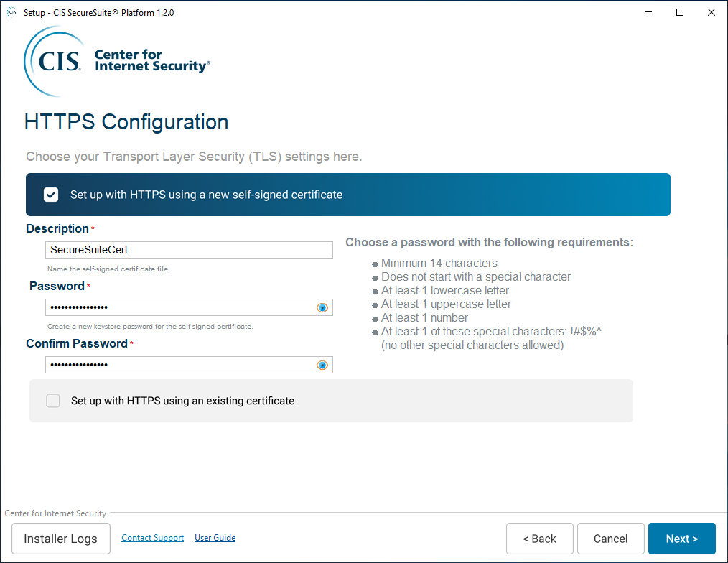The height and width of the screenshot is (563, 728).
Task: Click the 'Choose your Transport Layer Security' subtitle
Action: (x=194, y=157)
